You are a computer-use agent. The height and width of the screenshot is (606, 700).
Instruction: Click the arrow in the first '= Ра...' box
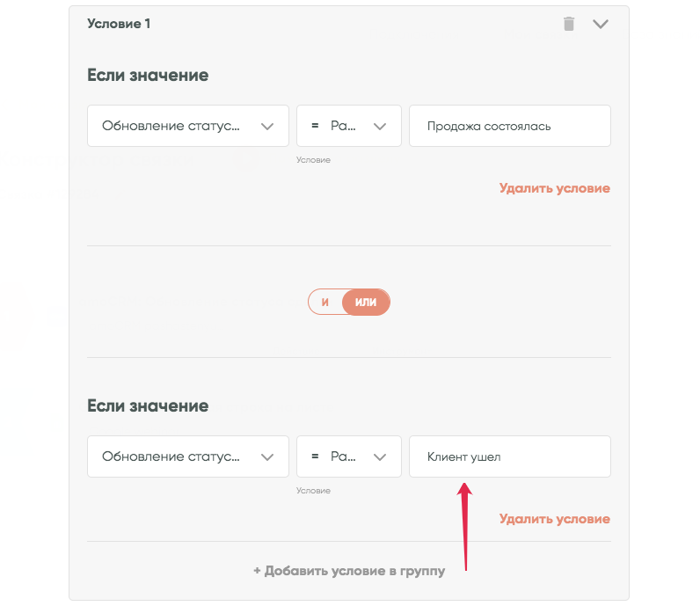click(x=381, y=126)
